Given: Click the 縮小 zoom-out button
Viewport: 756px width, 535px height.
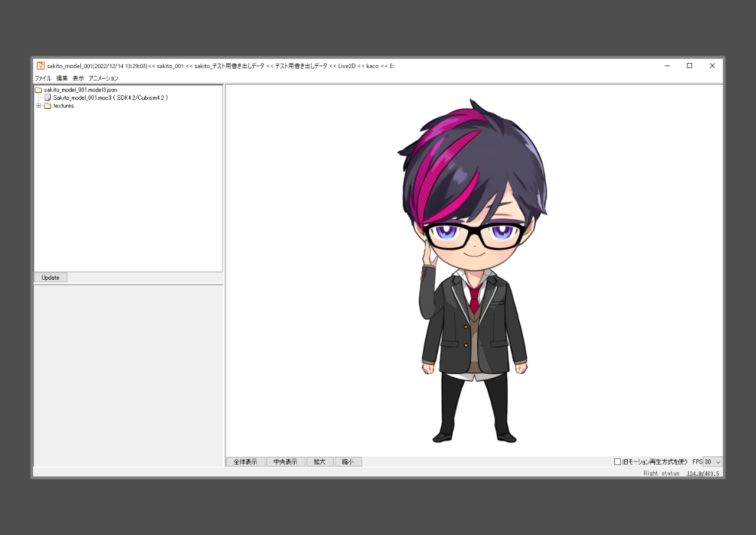Looking at the screenshot, I should pyautogui.click(x=348, y=462).
